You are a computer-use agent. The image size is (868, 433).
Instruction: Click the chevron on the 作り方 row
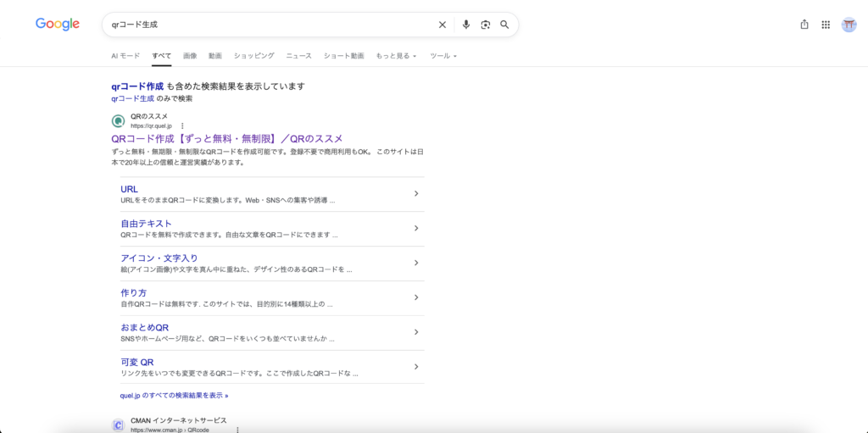[416, 297]
